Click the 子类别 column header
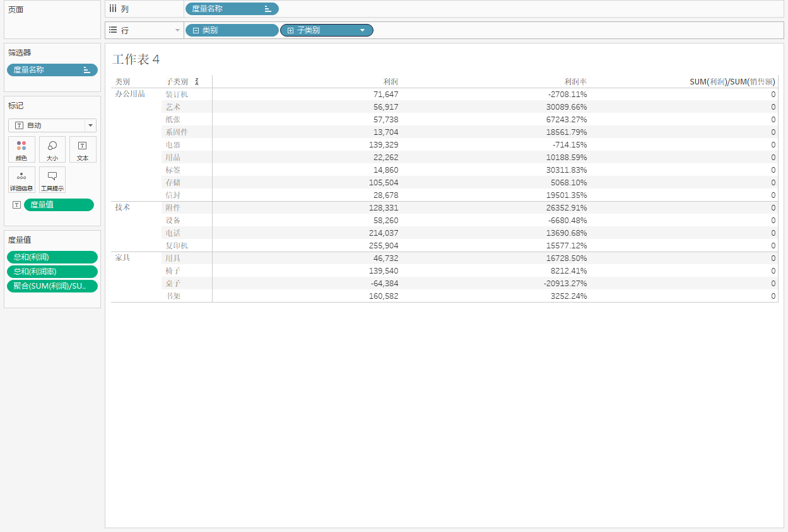The width and height of the screenshot is (788, 532). pyautogui.click(x=177, y=82)
